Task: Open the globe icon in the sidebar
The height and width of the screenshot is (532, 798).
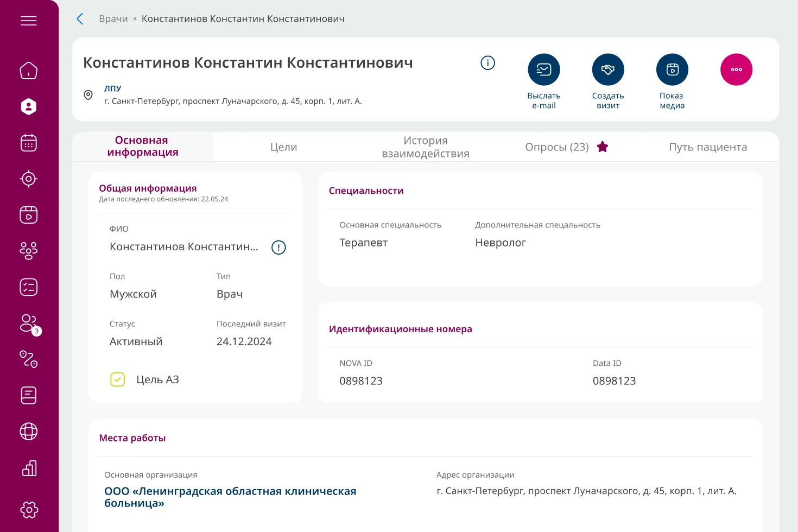Action: pyautogui.click(x=28, y=432)
